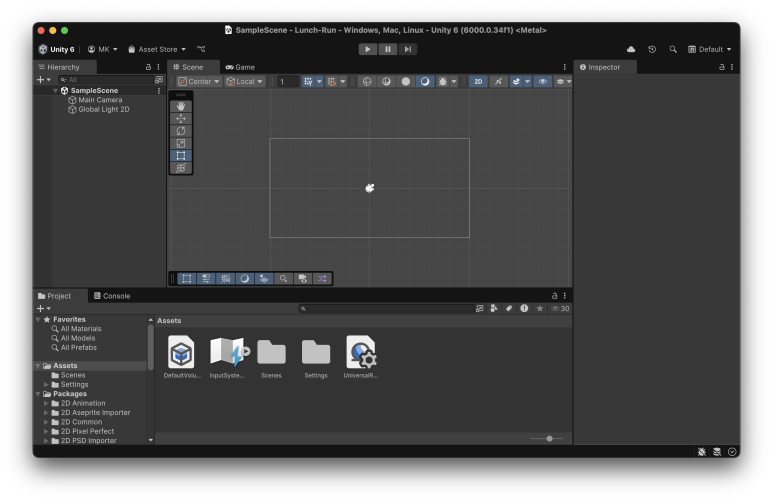Toggle grid snapping button
773x501 pixels.
pos(332,81)
